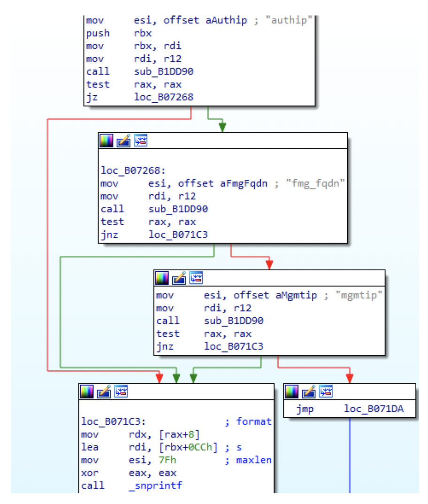This screenshot has width=428, height=504.
Task: Open the node color picker on the mgmtip block
Action: pos(162,278)
